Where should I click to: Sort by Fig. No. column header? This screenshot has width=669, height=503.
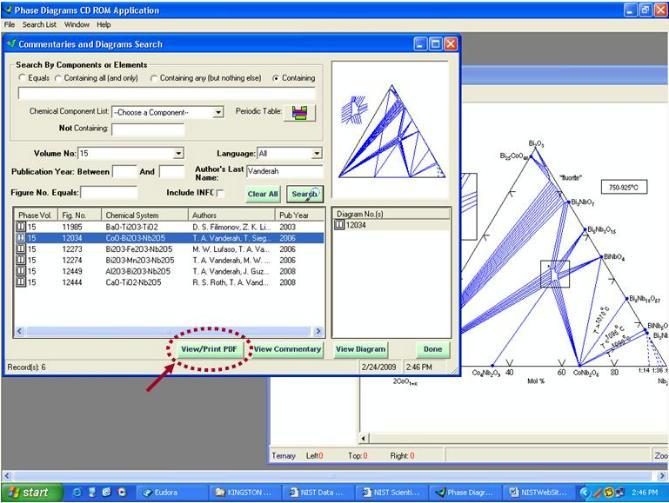[79, 215]
